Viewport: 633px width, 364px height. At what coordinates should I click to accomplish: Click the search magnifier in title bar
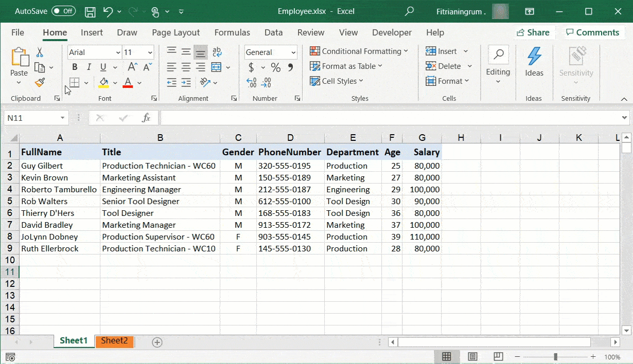click(x=410, y=11)
